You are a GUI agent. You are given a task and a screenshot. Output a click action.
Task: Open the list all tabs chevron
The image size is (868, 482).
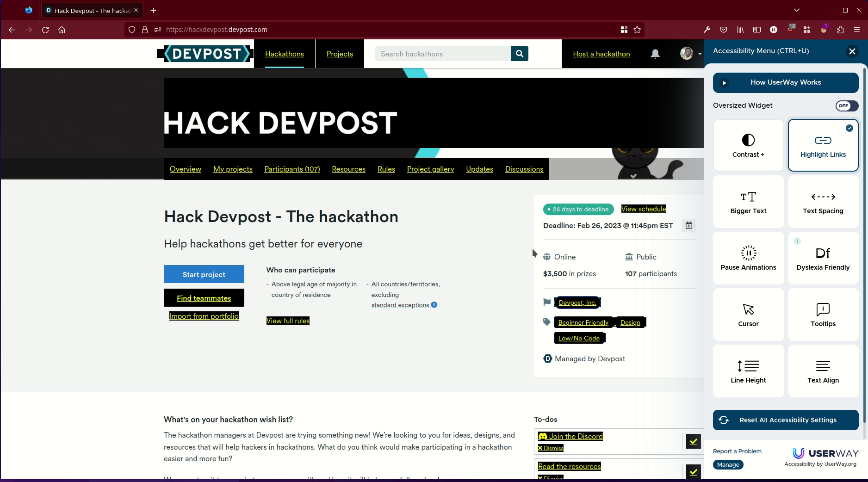796,10
